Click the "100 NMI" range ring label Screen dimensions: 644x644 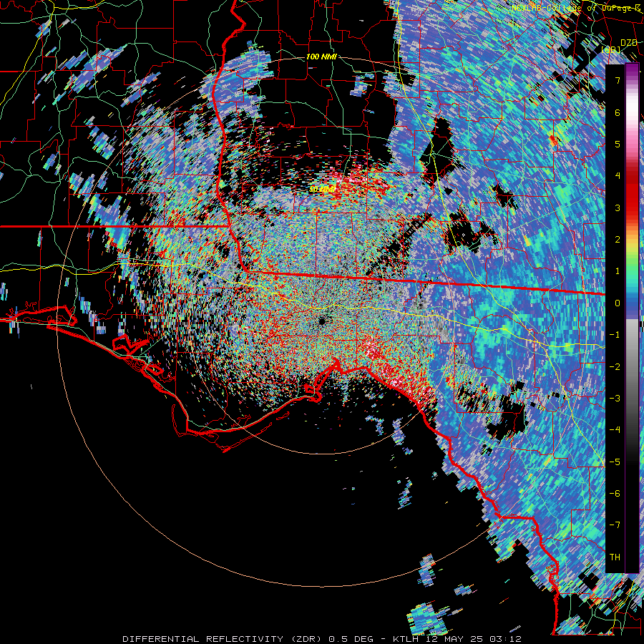[x=321, y=57]
